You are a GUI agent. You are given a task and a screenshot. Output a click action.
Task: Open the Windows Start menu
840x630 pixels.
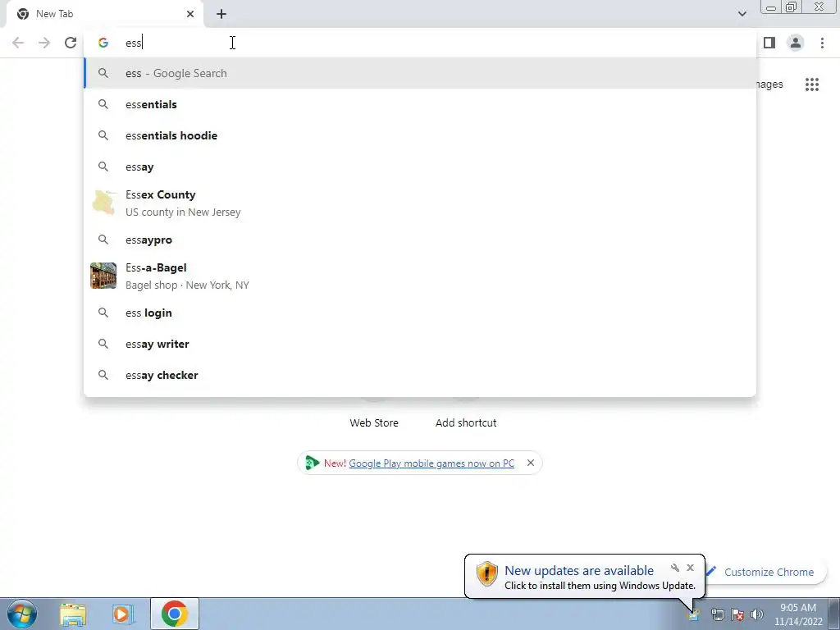(x=22, y=614)
